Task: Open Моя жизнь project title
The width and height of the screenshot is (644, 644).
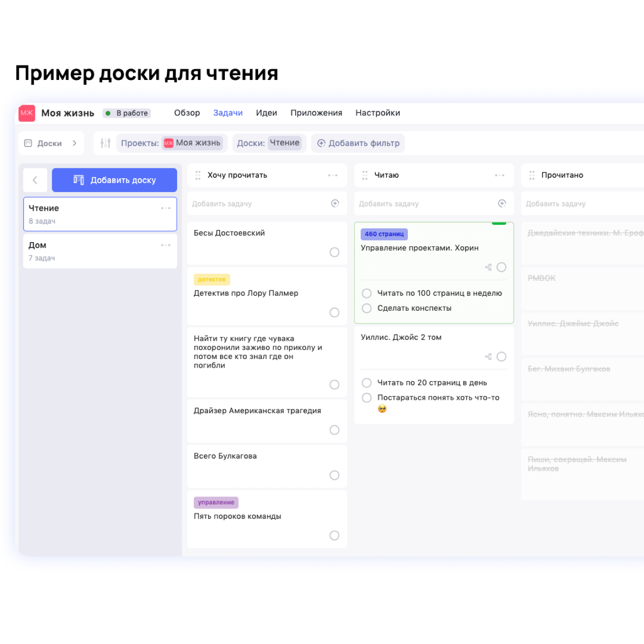Action: click(x=68, y=113)
